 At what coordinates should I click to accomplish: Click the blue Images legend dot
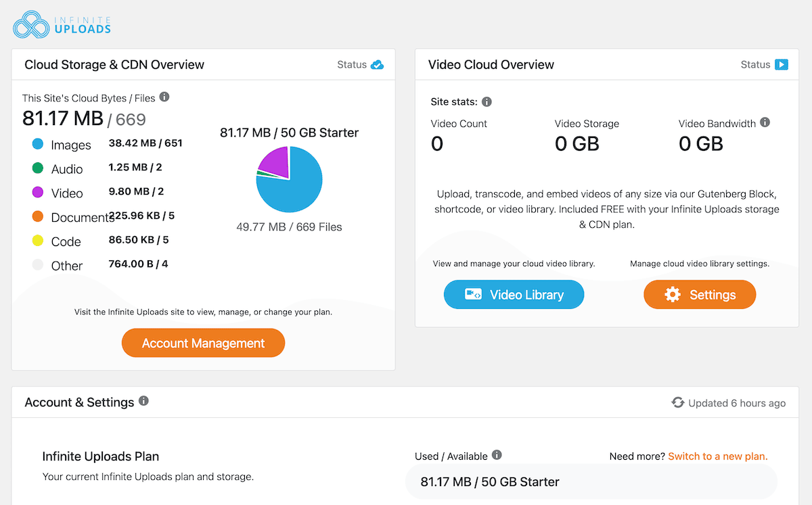pos(38,144)
